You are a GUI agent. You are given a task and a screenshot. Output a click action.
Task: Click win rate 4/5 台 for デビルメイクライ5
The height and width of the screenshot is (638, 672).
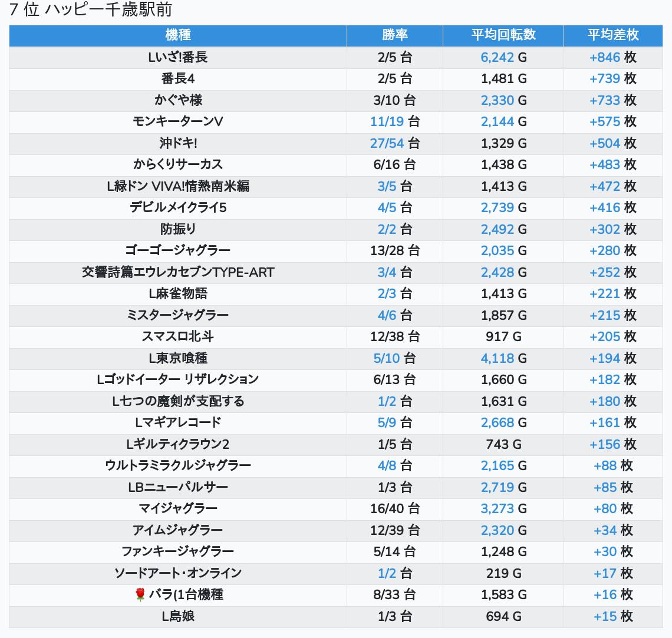click(x=395, y=208)
